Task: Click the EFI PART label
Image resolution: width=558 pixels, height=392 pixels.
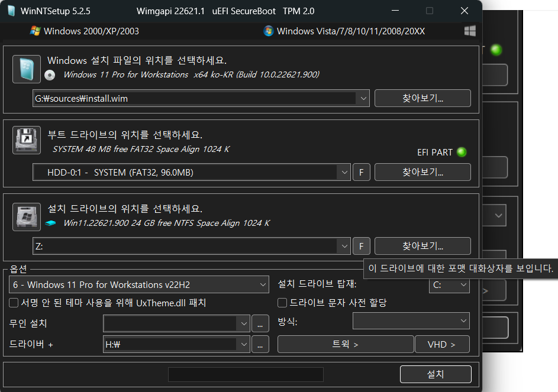Action: click(435, 152)
